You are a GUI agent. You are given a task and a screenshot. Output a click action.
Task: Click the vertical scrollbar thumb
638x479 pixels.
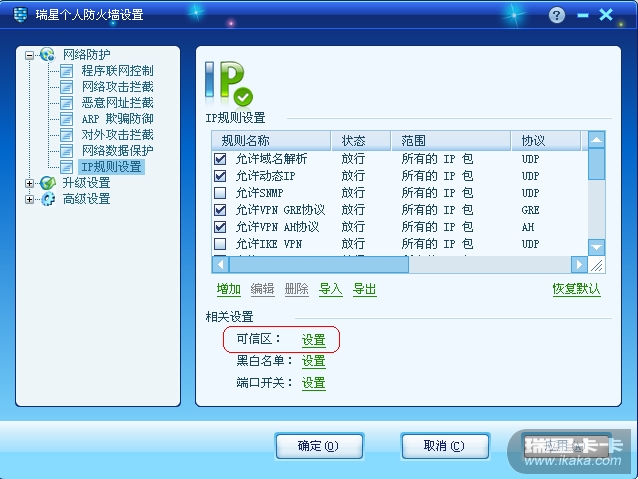596,164
